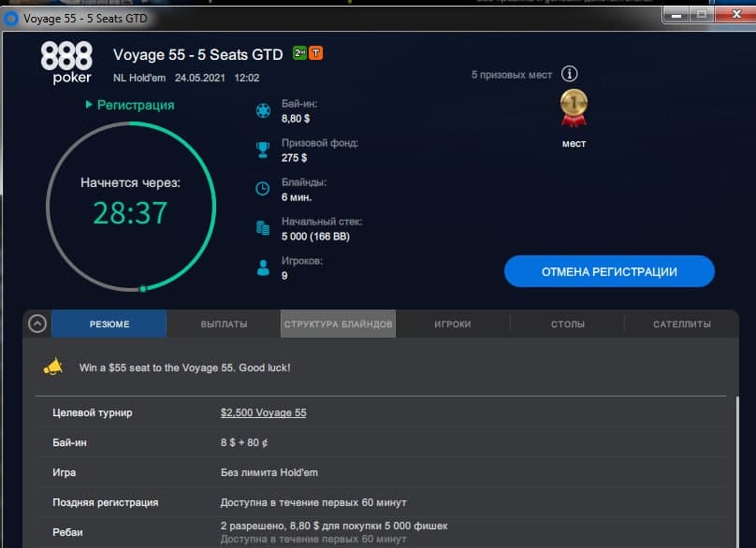Image resolution: width=756 pixels, height=548 pixels.
Task: Click the 28:37 countdown timer
Action: point(130,213)
